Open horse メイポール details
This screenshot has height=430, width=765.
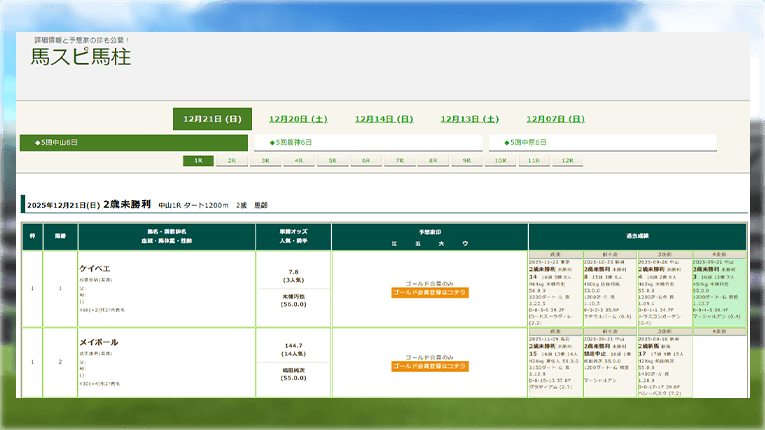coord(99,342)
